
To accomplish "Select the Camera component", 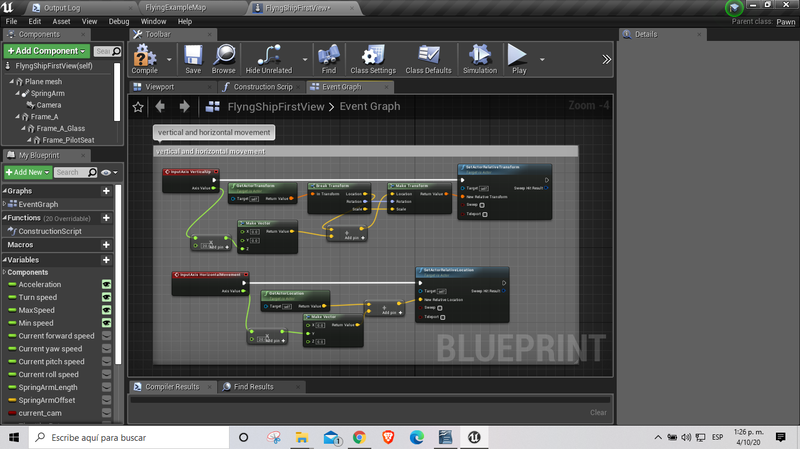I will 49,105.
